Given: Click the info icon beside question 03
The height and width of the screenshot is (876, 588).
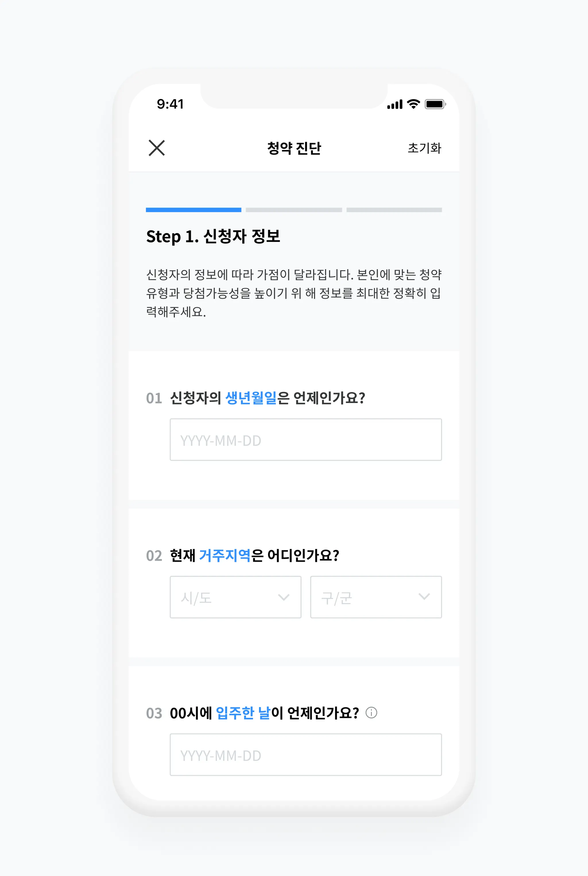Looking at the screenshot, I should tap(371, 713).
